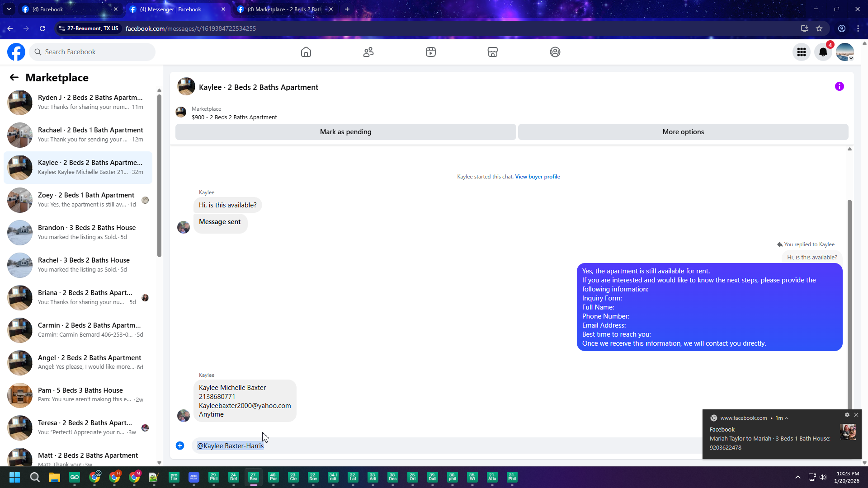868x488 pixels.
Task: Open View buyer profile link
Action: (538, 177)
